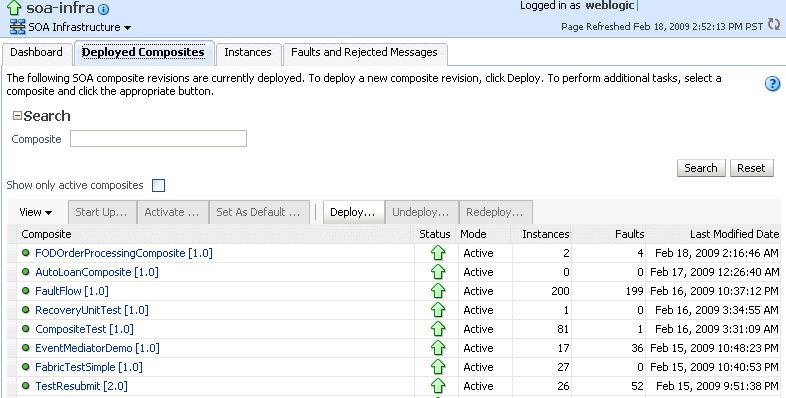Screen dimensions: 786x398
Task: Select the Deployed Composites tab
Action: tap(143, 52)
